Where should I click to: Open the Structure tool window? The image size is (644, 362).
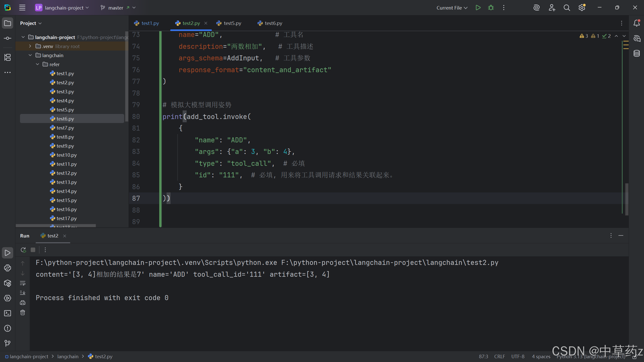(8, 57)
